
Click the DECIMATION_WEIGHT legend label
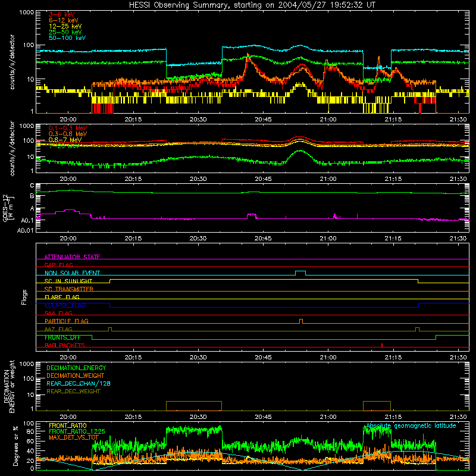[76, 375]
